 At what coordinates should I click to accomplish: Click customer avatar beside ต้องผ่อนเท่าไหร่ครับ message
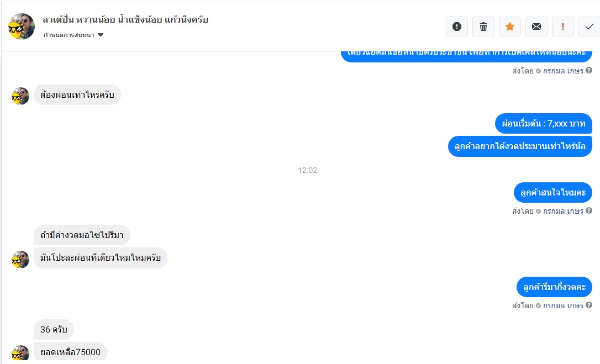coord(20,96)
